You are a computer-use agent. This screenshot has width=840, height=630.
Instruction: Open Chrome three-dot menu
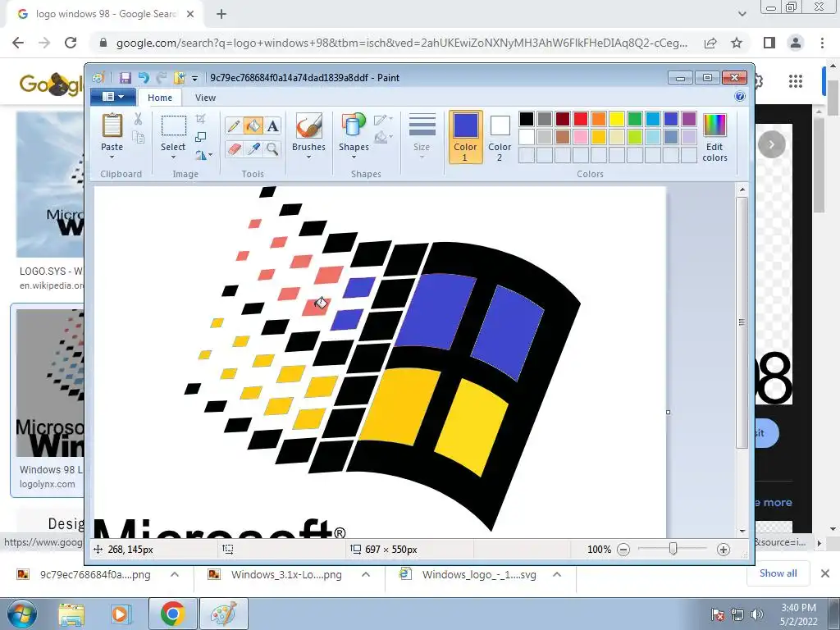(822, 43)
